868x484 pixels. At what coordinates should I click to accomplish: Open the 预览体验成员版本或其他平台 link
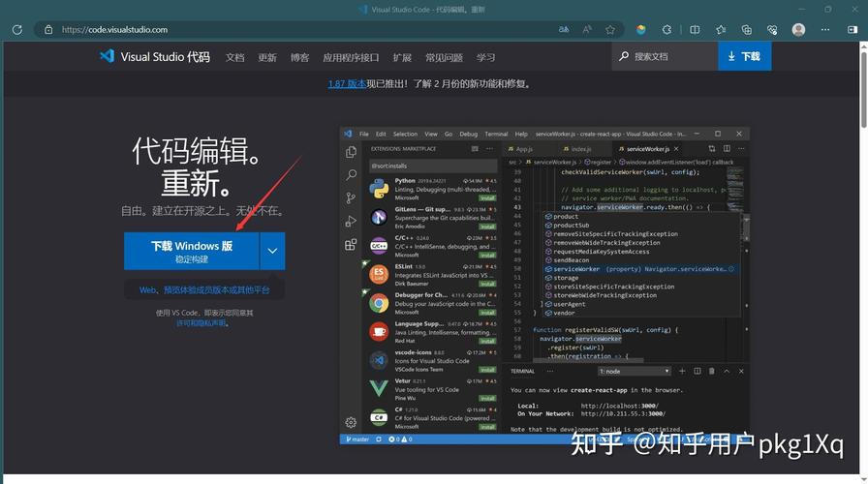point(216,289)
